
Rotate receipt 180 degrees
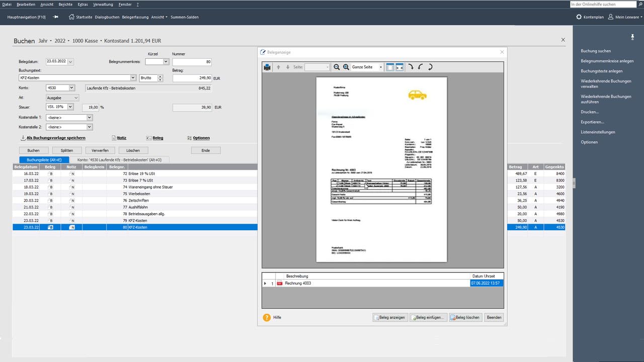[x=430, y=67]
